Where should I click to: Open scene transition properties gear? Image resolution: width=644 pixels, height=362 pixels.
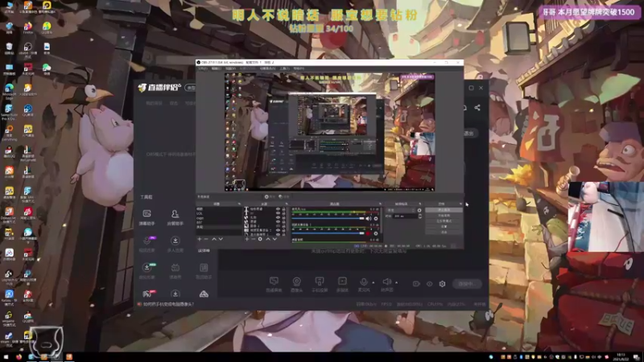[419, 210]
